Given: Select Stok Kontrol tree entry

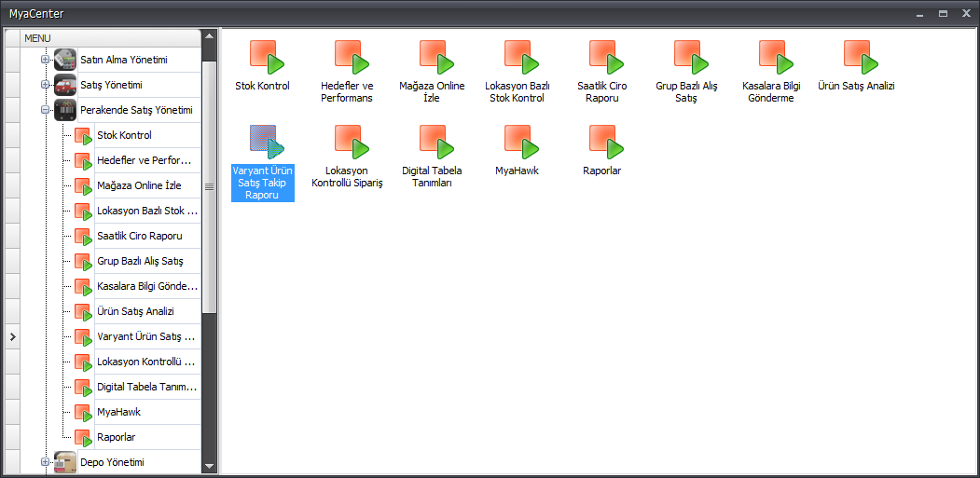Looking at the screenshot, I should tap(124, 135).
